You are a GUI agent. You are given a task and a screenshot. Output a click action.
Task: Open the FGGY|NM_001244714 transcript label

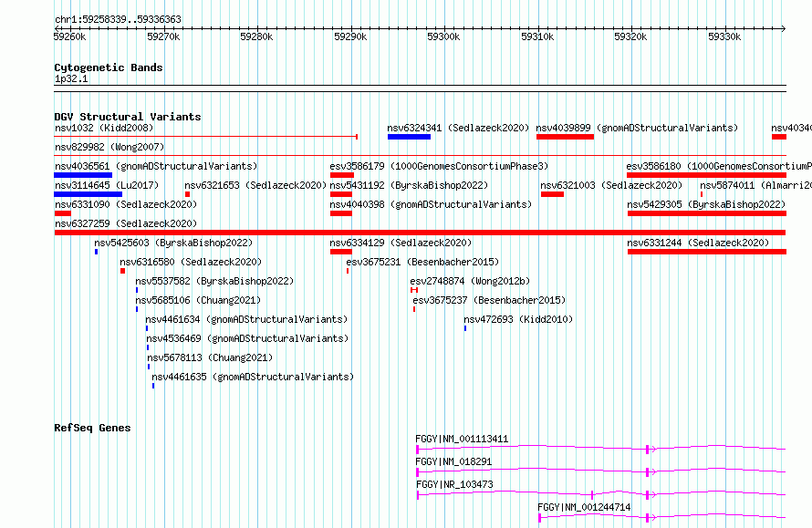pos(584,507)
